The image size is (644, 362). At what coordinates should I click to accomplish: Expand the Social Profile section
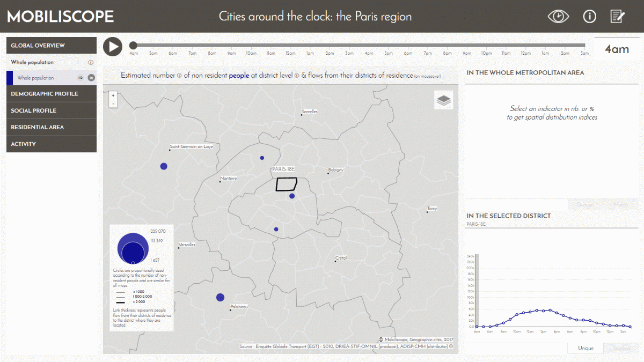(52, 110)
